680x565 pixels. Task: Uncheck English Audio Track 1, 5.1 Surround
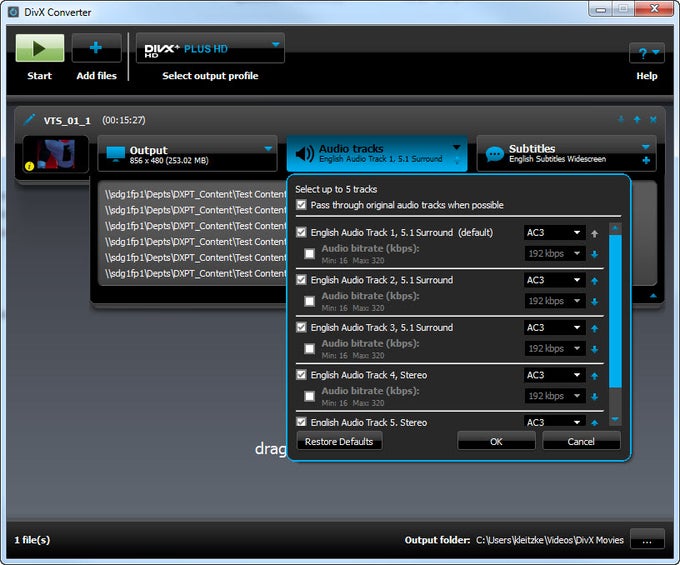coord(301,232)
